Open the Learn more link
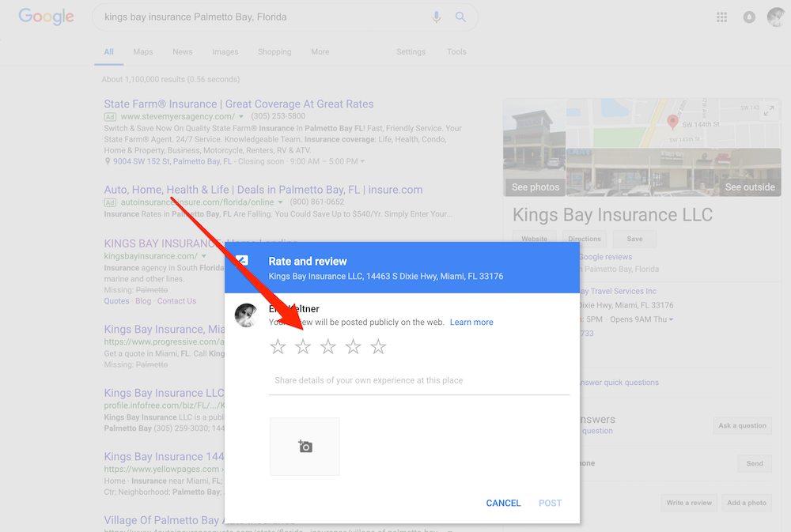 pos(471,323)
